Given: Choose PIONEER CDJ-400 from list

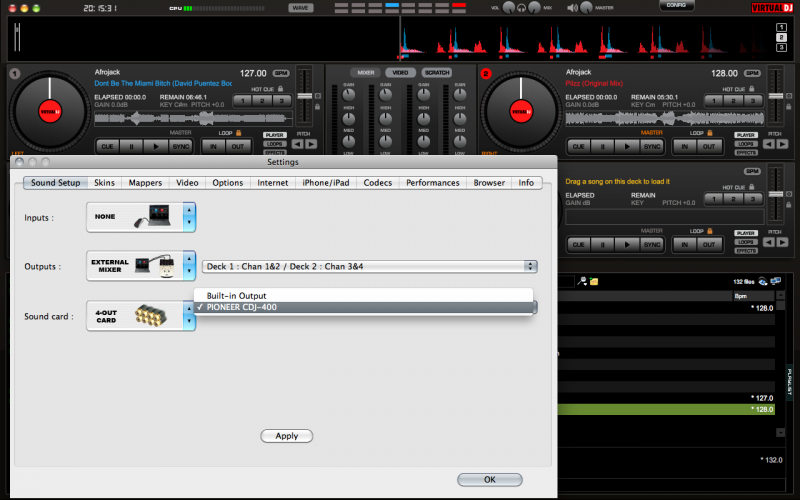Looking at the screenshot, I should click(363, 307).
